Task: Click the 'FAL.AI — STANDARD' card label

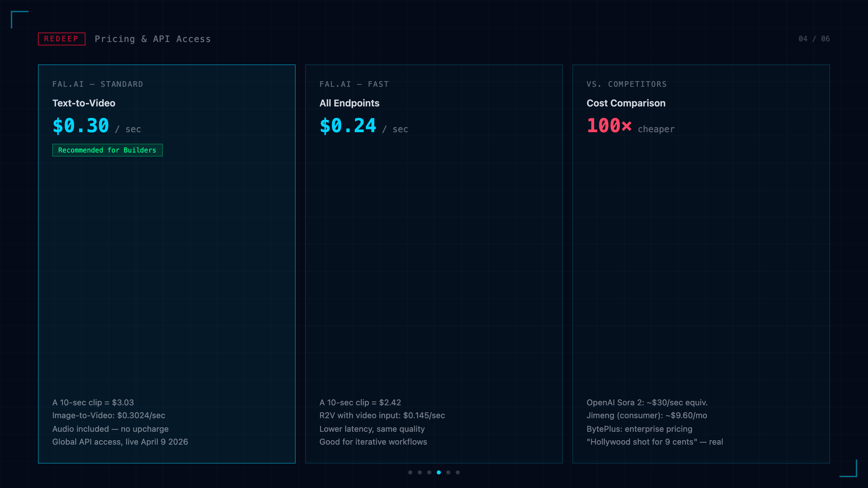Action: pos(98,84)
